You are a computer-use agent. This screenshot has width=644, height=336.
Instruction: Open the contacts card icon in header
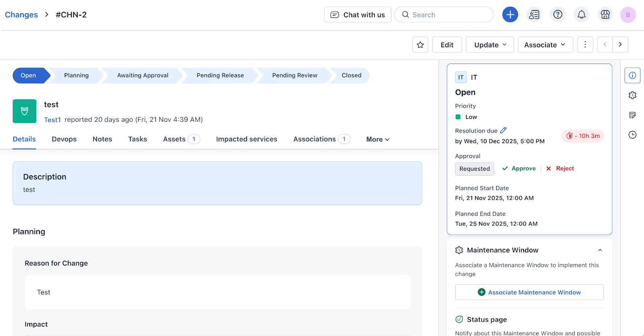pyautogui.click(x=534, y=15)
